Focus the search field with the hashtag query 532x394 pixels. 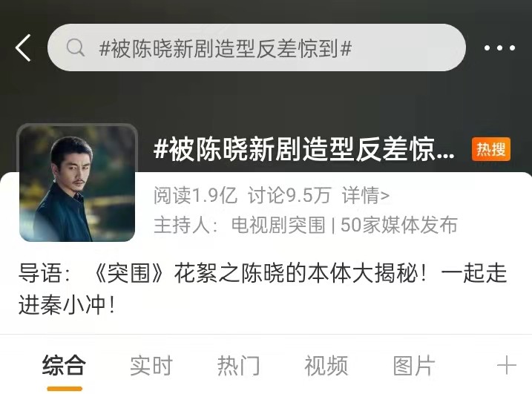257,47
